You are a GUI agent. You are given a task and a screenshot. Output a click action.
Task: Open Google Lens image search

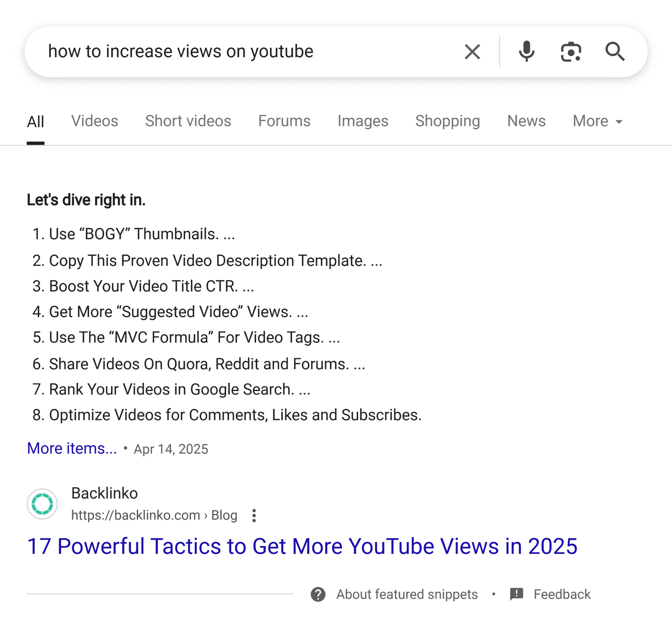571,52
